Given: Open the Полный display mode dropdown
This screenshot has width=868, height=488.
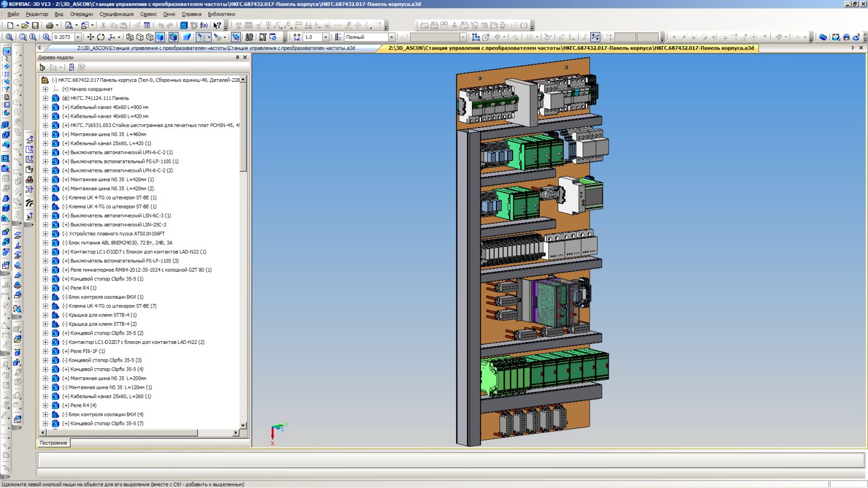Looking at the screenshot, I should click(391, 37).
